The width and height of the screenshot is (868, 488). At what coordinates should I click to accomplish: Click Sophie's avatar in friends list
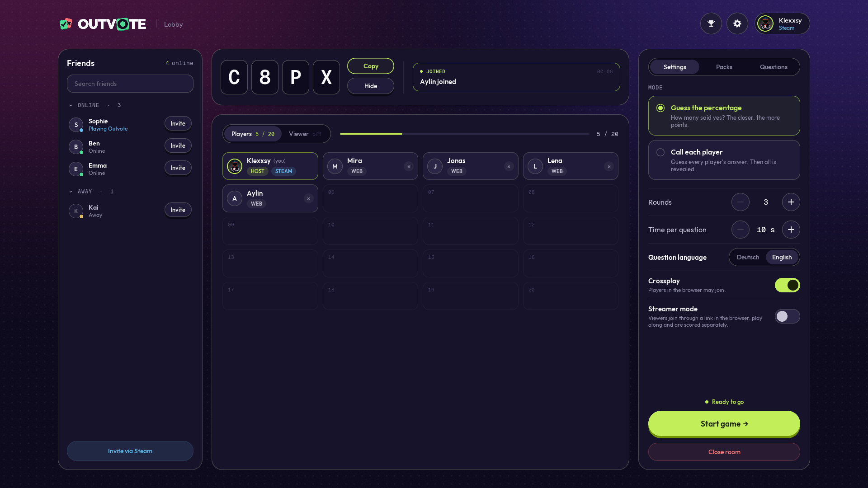[x=76, y=125]
